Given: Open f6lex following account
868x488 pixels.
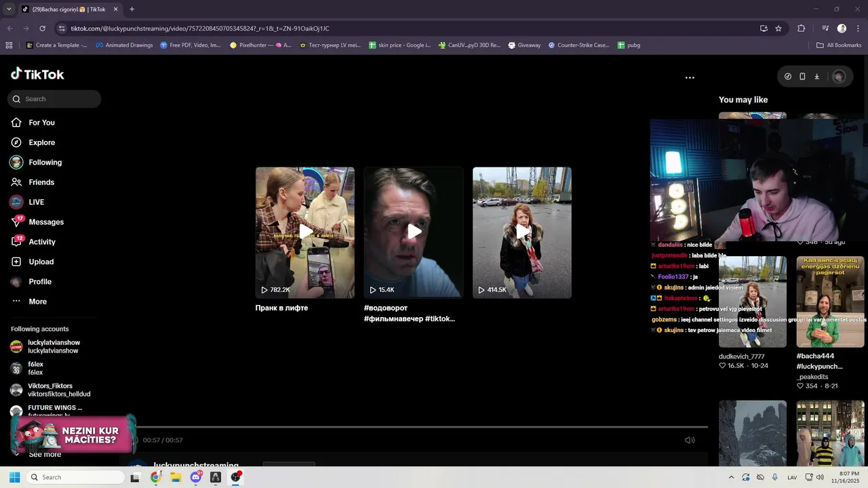Looking at the screenshot, I should [x=35, y=368].
